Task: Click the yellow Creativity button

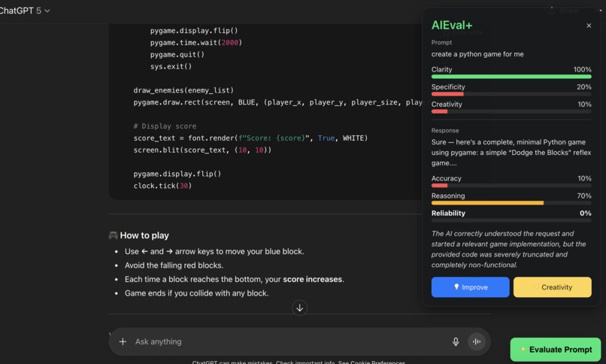Action: (x=553, y=287)
